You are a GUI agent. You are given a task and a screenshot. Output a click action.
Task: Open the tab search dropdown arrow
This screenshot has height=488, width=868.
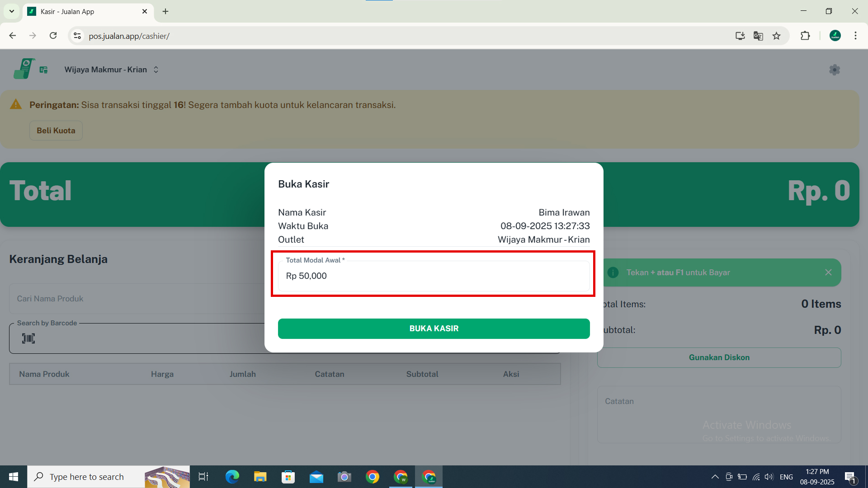(x=12, y=11)
